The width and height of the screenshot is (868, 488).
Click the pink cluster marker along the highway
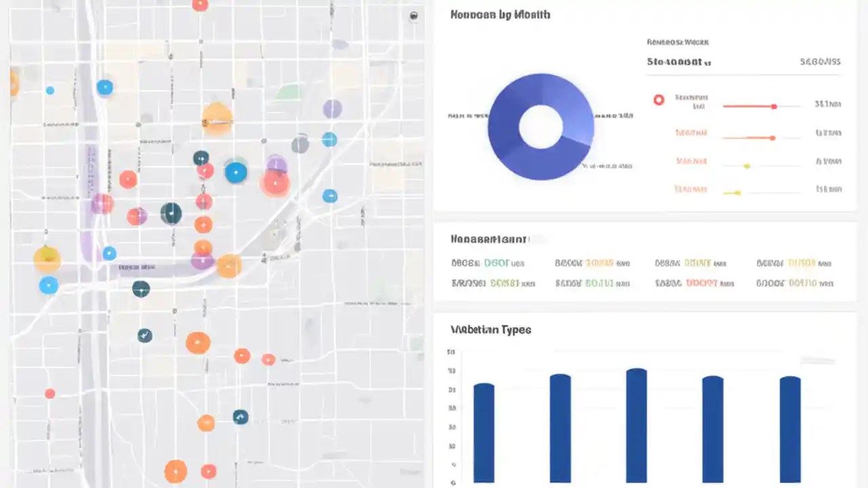pos(102,203)
